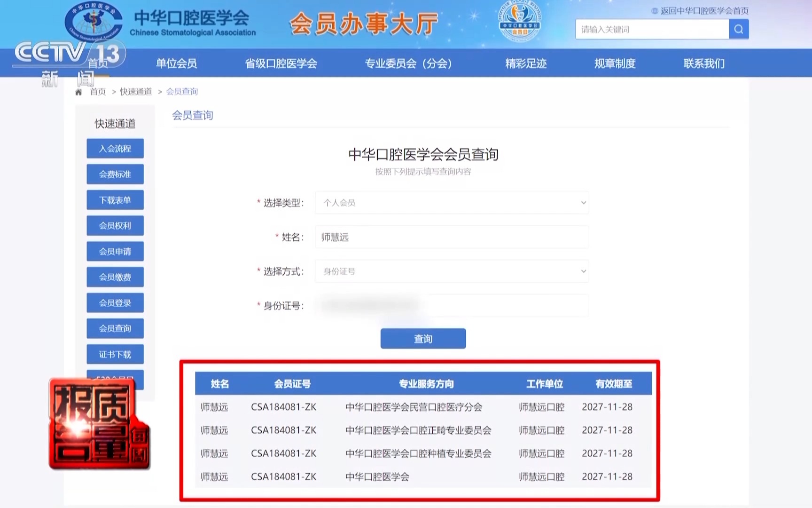Click globe icon beside return-to-homepage link
The image size is (812, 508).
tap(655, 11)
